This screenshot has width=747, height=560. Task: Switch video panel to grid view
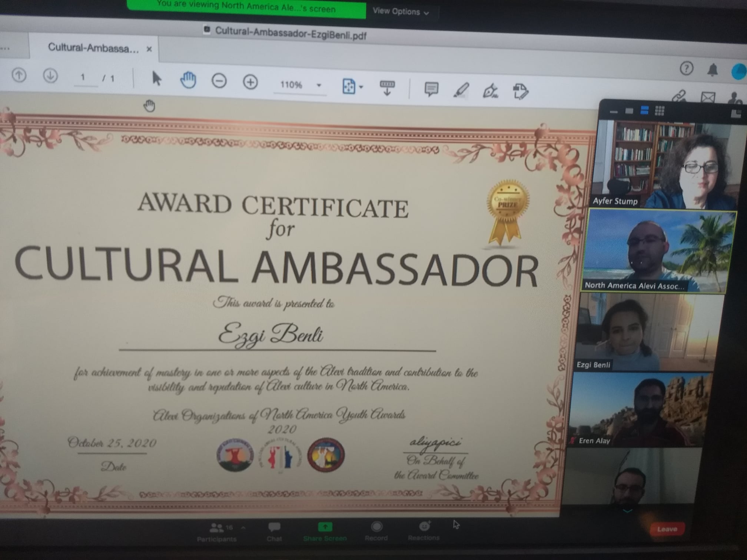(660, 110)
